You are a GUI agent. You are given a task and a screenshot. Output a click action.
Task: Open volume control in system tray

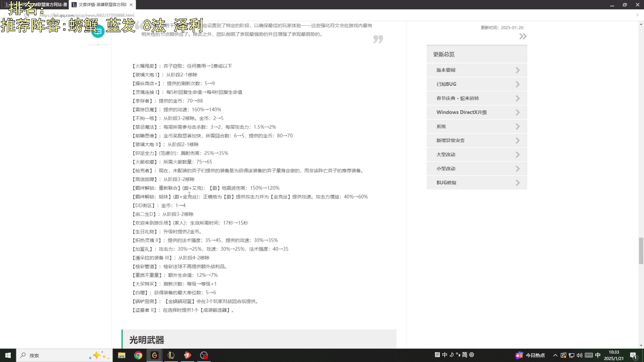[x=580, y=355]
